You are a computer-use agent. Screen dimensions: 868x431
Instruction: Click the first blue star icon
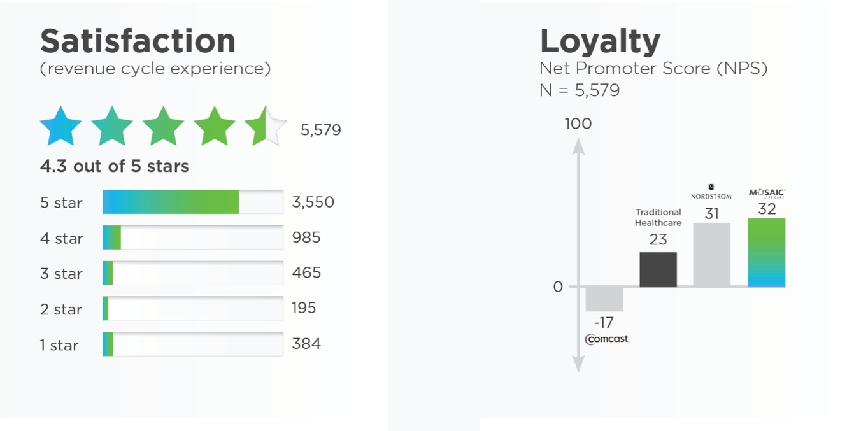click(60, 127)
